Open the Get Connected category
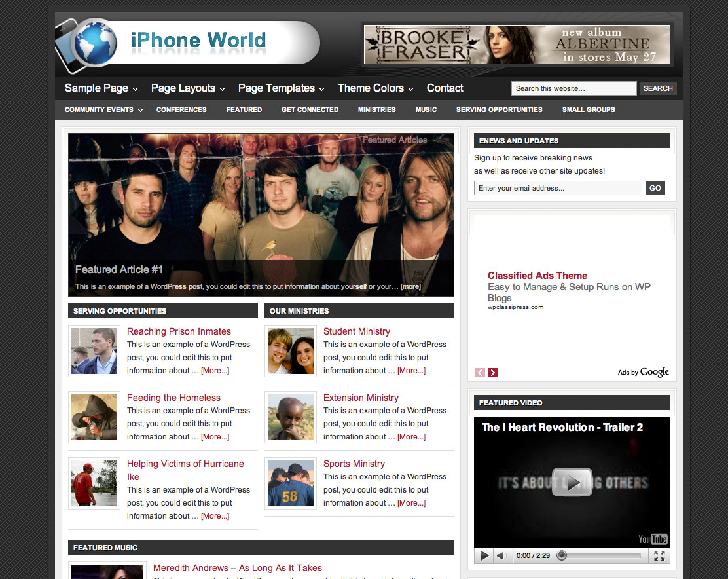 pos(310,109)
